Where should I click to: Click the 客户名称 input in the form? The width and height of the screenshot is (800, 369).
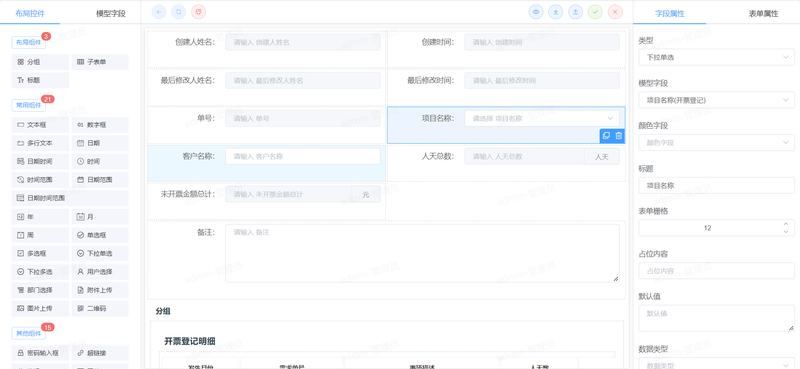(x=303, y=156)
